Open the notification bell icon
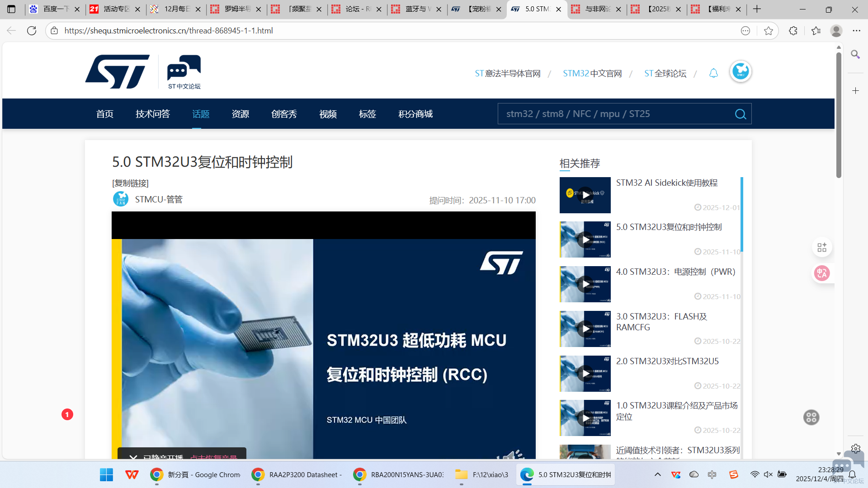The width and height of the screenshot is (868, 488). click(713, 73)
